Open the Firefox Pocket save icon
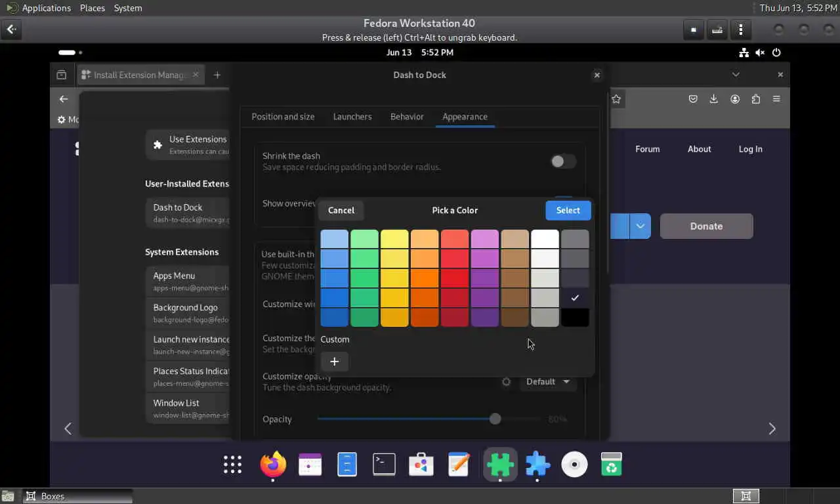840x504 pixels. pos(693,99)
